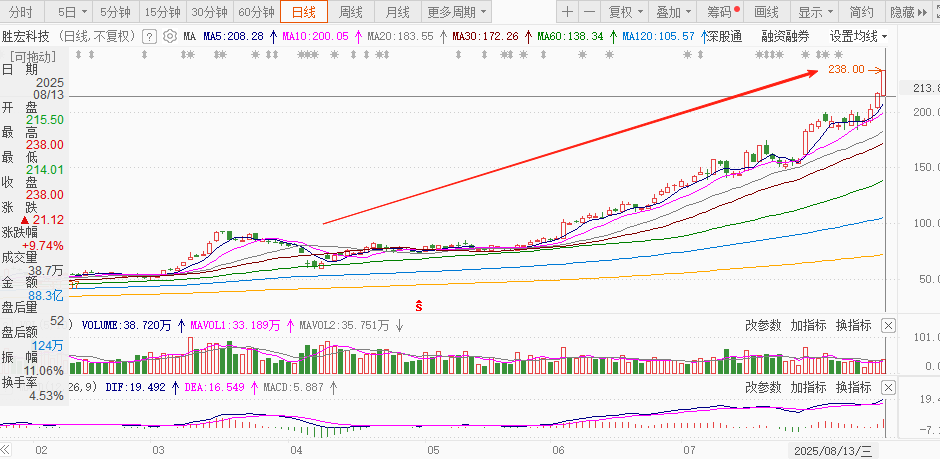The image size is (940, 459).
Task: Click 换指标 in the MACD panel
Action: tap(853, 387)
